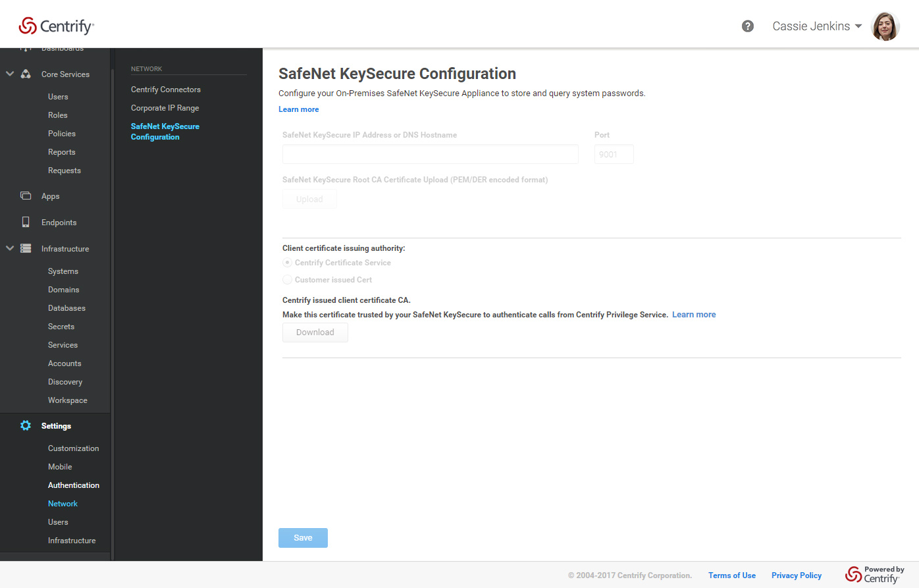Select Customer issued Cert radio button
Screen dimensions: 919x588
287,279
